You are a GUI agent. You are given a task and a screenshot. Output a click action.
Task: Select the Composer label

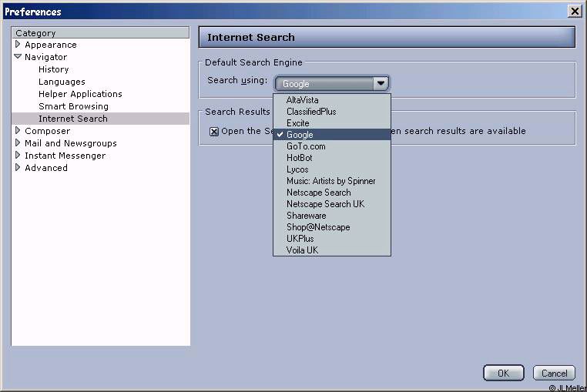[x=47, y=131]
